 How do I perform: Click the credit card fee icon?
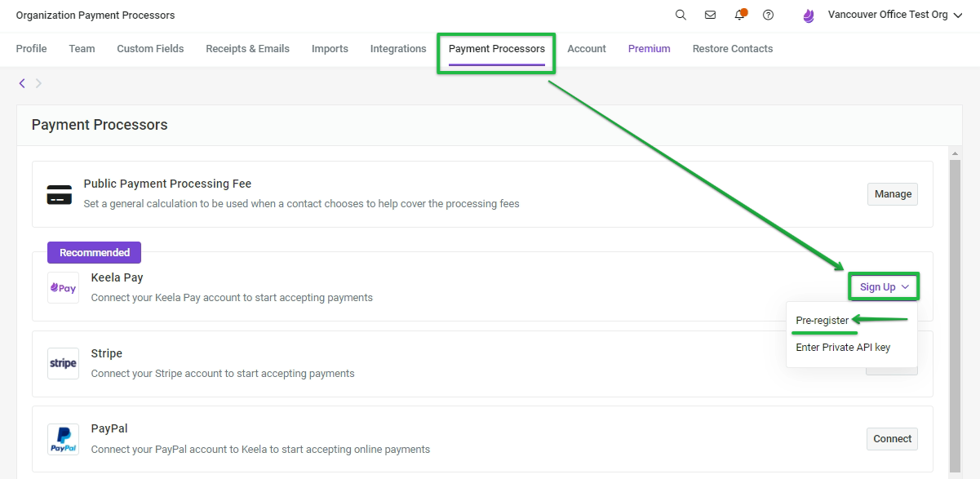(x=60, y=194)
